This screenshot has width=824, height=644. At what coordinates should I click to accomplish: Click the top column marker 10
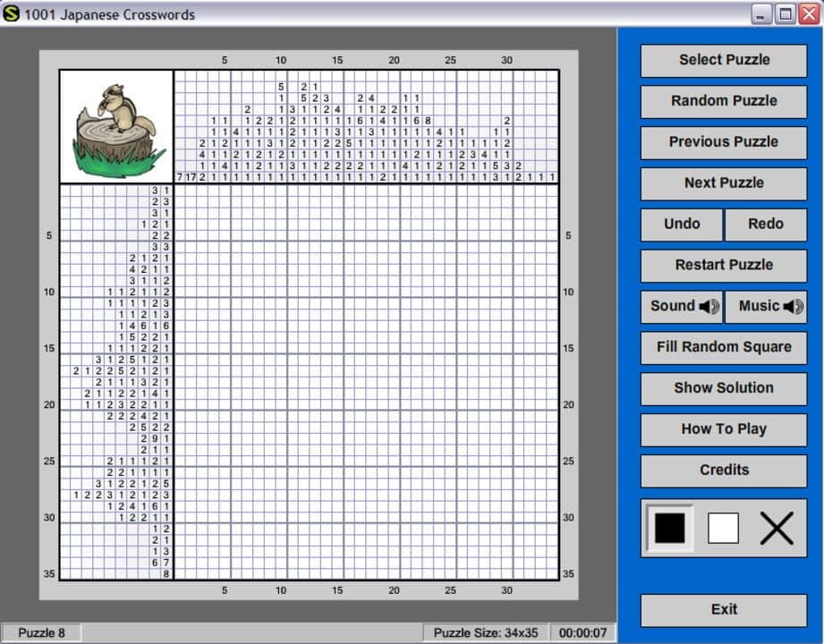pos(281,61)
